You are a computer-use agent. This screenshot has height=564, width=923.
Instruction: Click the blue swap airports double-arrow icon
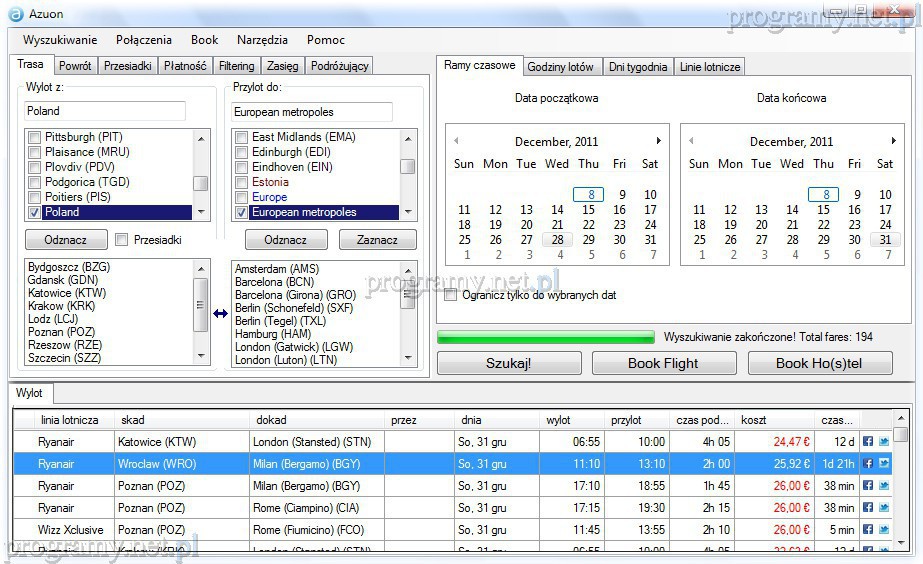[x=221, y=314]
